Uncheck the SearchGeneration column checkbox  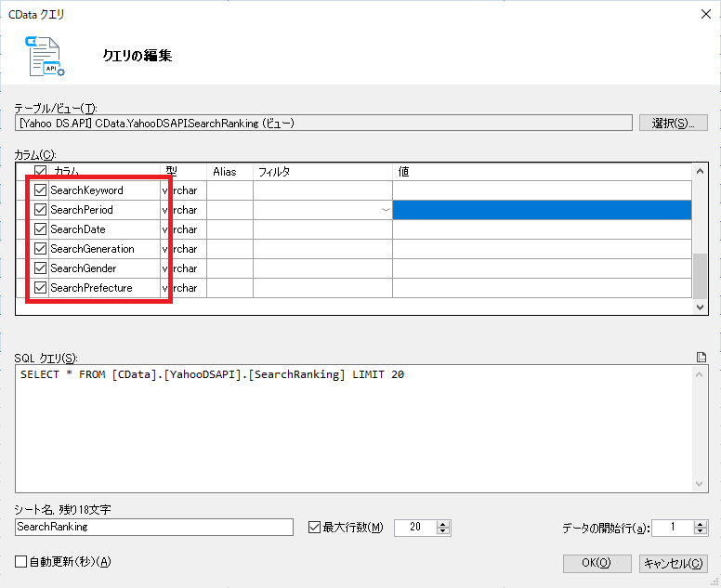(x=41, y=249)
